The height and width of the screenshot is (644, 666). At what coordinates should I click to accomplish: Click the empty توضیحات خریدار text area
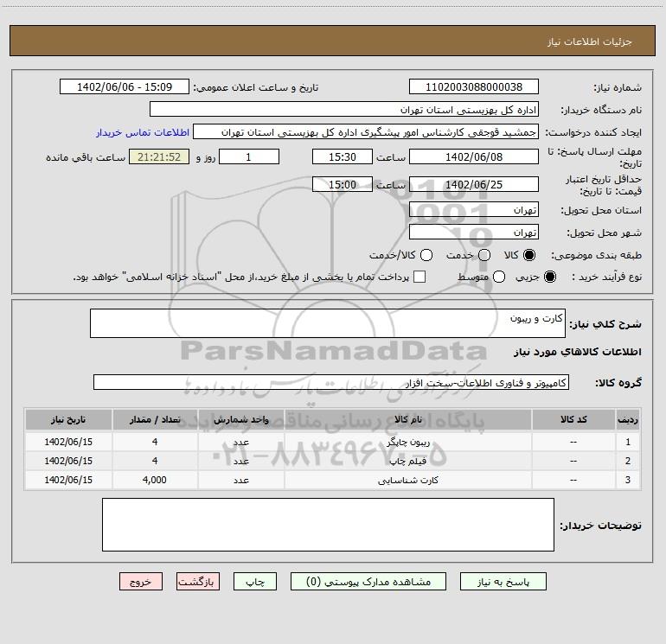click(x=328, y=525)
